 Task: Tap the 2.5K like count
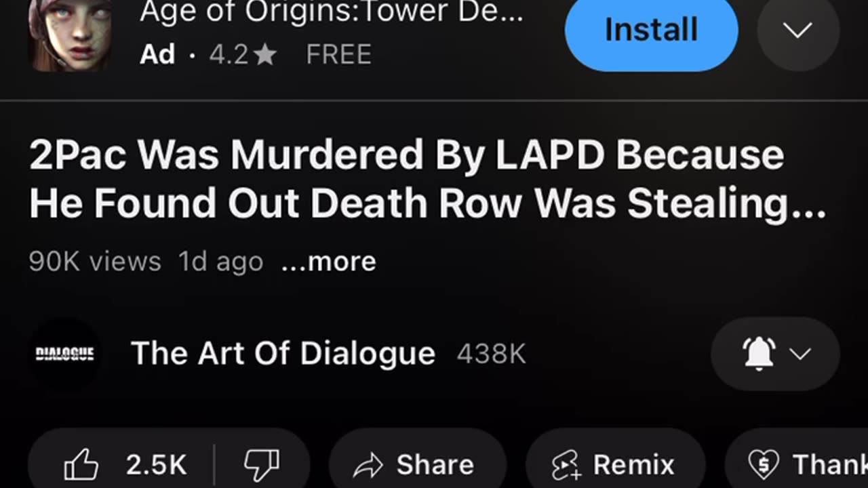pos(156,465)
